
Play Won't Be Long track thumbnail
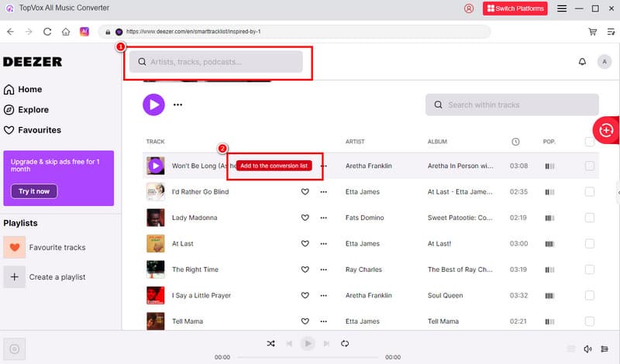pos(156,166)
